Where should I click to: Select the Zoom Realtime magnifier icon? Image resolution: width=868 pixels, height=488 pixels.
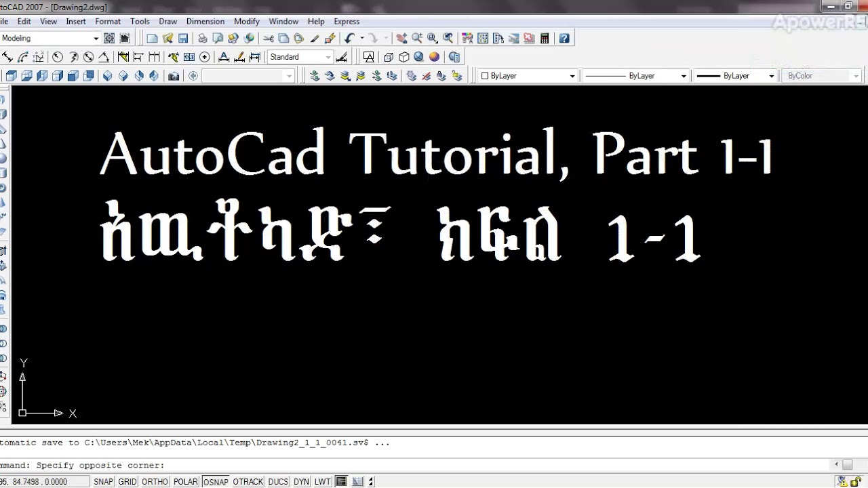coord(417,38)
